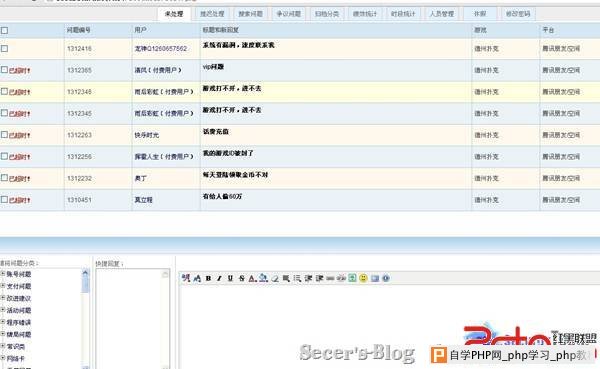The height and width of the screenshot is (369, 600).
Task: Apply italic formatting in the reply editor
Action: pyautogui.click(x=219, y=278)
